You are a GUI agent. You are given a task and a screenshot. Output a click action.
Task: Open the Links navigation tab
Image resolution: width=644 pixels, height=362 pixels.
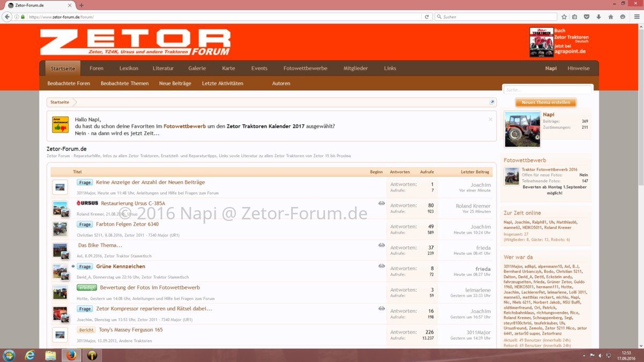[390, 68]
